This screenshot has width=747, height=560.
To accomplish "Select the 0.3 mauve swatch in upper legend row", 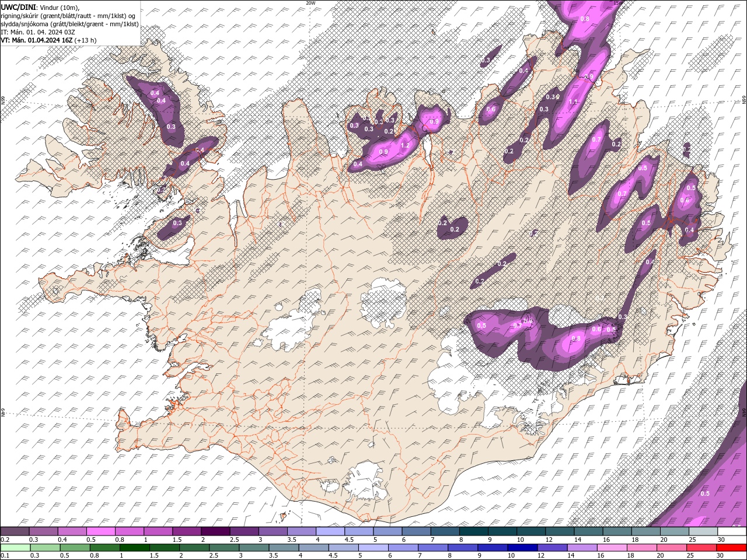I will click(x=43, y=531).
